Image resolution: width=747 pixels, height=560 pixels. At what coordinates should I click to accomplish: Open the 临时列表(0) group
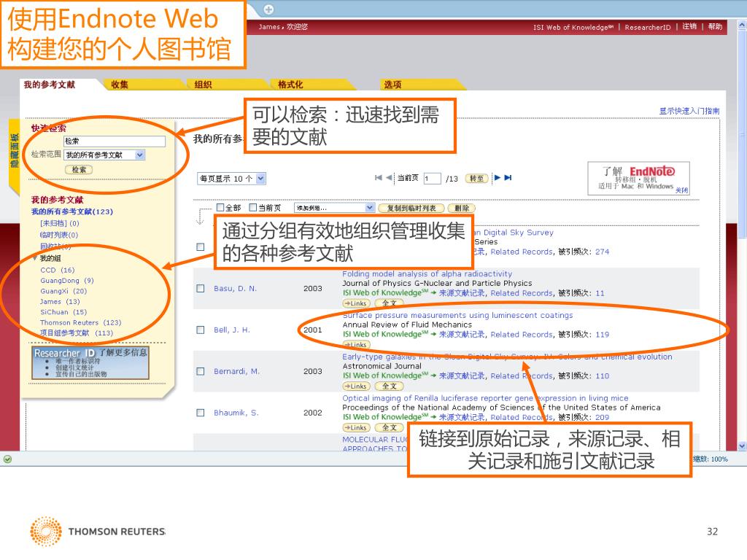tap(59, 235)
